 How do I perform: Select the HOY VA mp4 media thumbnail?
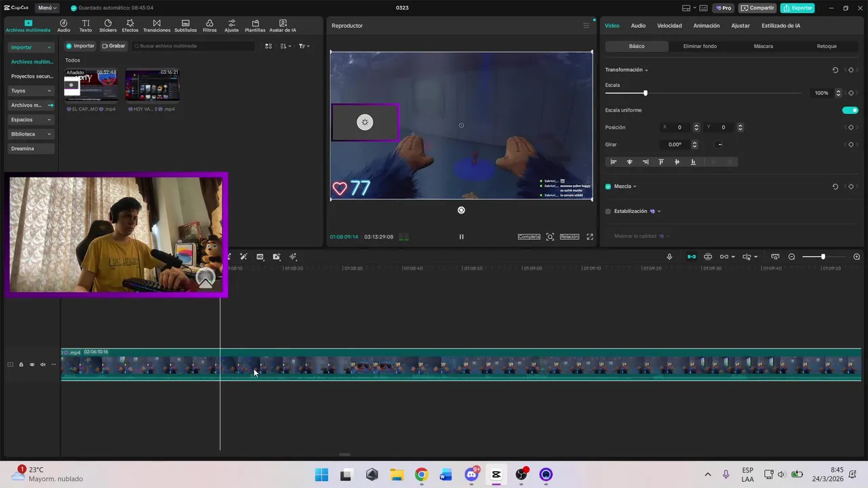(x=153, y=85)
